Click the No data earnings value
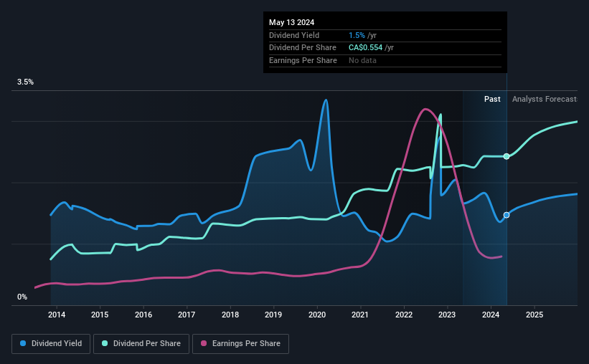Image resolution: width=589 pixels, height=364 pixels. click(x=362, y=60)
